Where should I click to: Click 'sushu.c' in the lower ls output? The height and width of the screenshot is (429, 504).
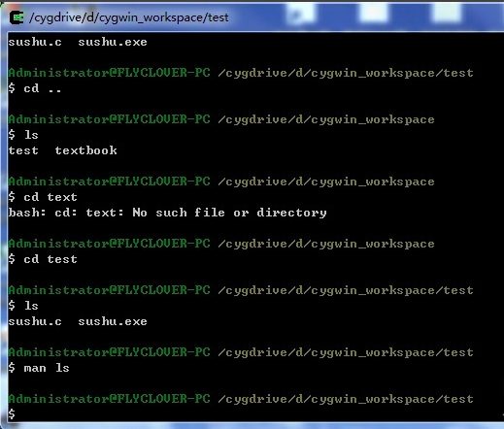(35, 321)
